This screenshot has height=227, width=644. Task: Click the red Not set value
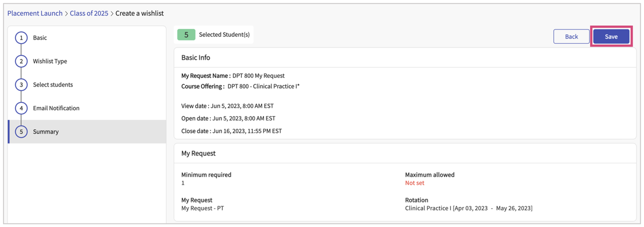[x=414, y=183]
